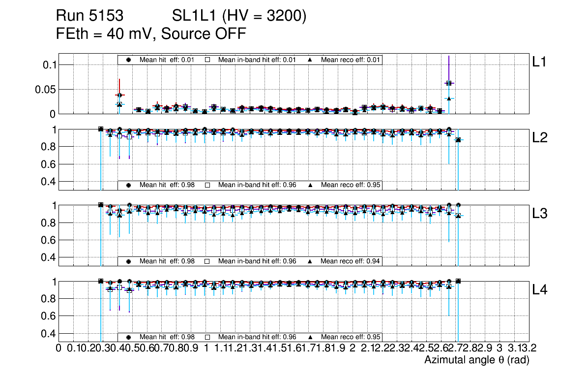Click the triangle marker in L1 legend
This screenshot has height=380, width=588.
310,60
